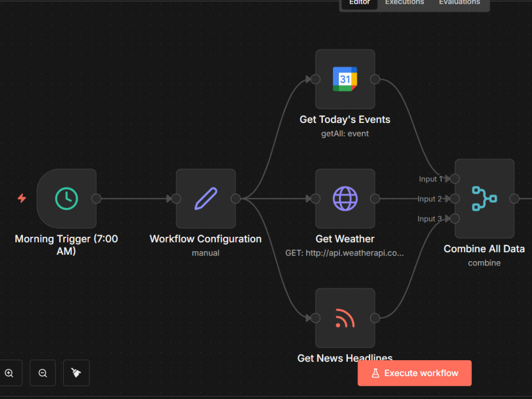
Task: Click the "Morning Trigger (7:00 AM)" label
Action: (x=66, y=245)
